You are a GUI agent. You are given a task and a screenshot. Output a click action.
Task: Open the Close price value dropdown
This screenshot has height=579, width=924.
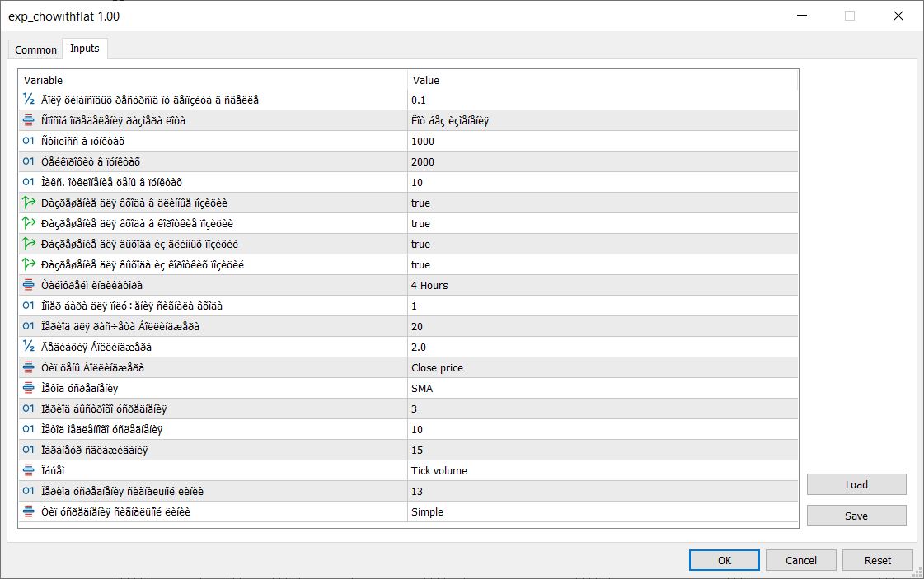tap(602, 367)
